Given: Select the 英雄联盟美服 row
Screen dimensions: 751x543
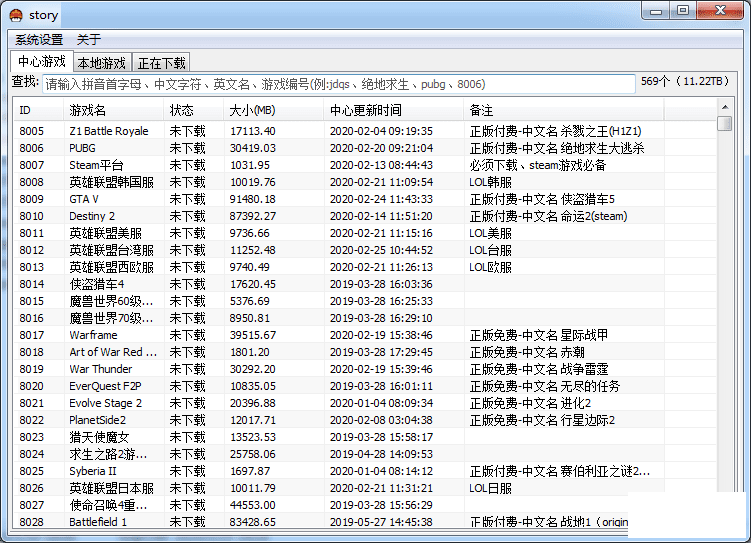Looking at the screenshot, I should [x=364, y=233].
